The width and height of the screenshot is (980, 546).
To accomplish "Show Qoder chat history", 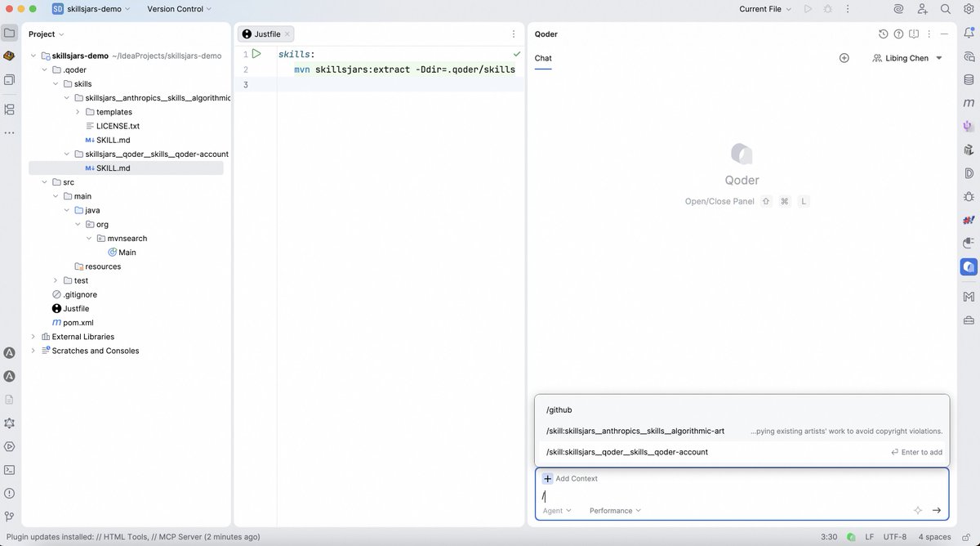I will click(x=883, y=34).
